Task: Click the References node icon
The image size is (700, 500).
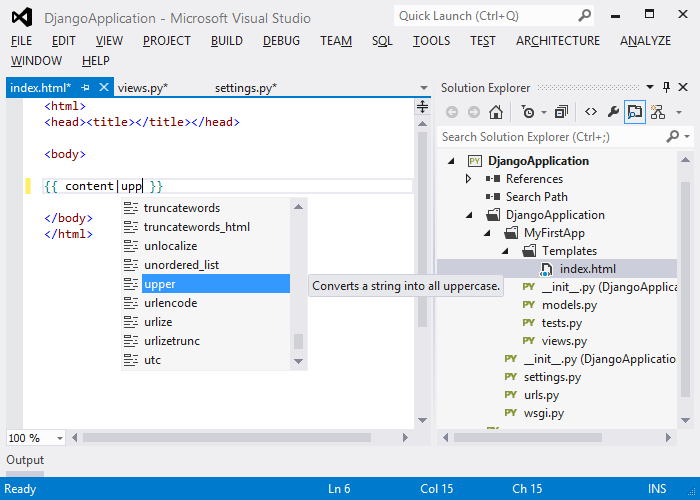Action: click(493, 179)
